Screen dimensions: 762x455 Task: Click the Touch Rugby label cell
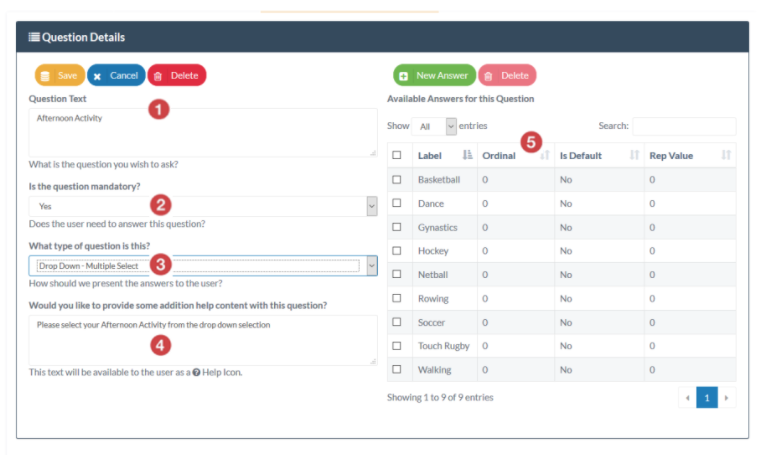(x=444, y=346)
